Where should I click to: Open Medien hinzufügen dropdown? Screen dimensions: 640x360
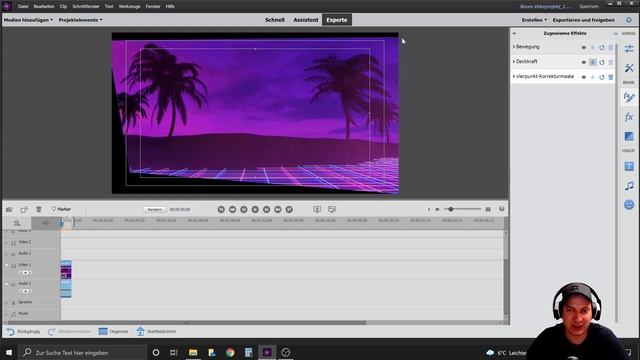pos(28,20)
